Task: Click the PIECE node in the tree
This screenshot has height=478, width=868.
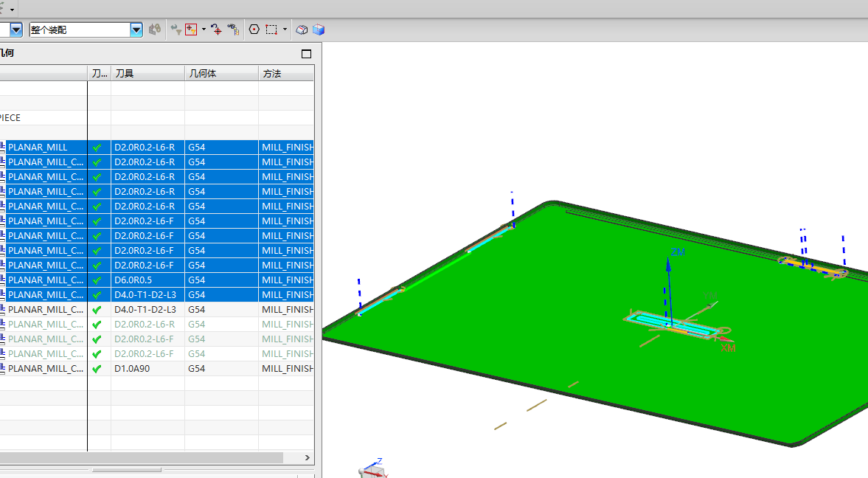Action: click(10, 118)
